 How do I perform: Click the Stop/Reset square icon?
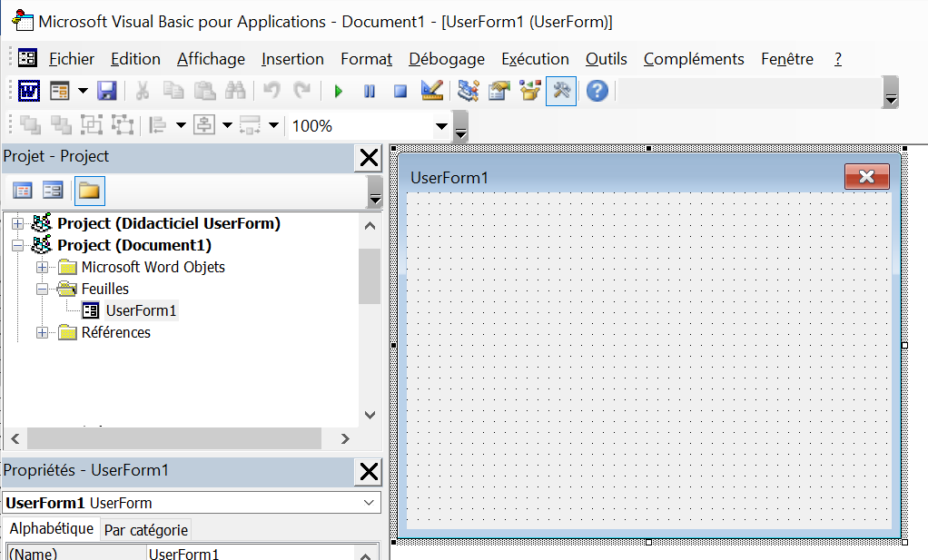point(400,91)
